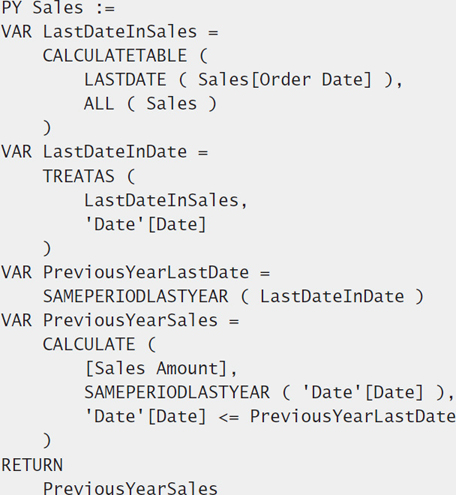Click the TREATAS function keyword
Viewport: 456px width, 495px height.
pyautogui.click(x=79, y=176)
